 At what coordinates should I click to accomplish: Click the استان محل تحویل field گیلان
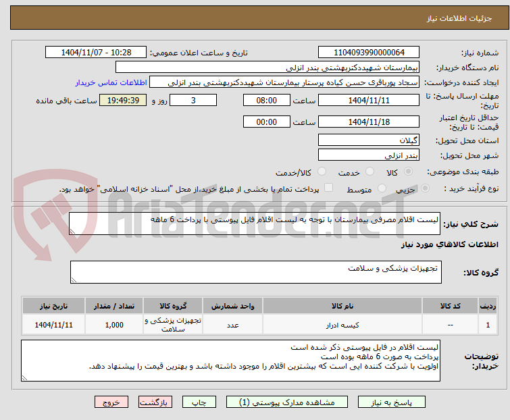[369, 140]
